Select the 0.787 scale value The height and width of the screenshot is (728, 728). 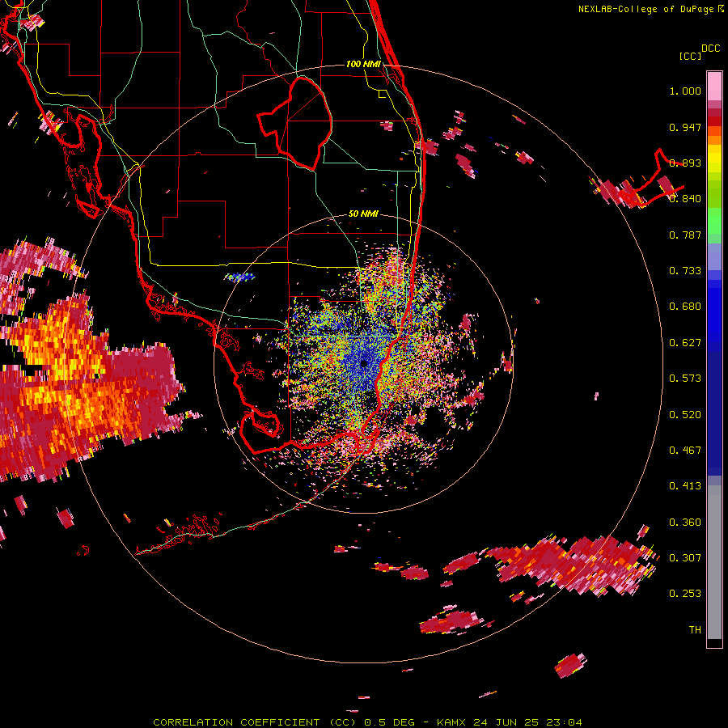685,235
